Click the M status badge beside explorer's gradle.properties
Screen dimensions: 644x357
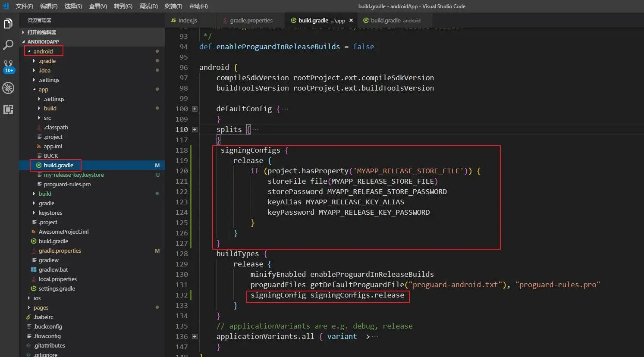point(157,251)
